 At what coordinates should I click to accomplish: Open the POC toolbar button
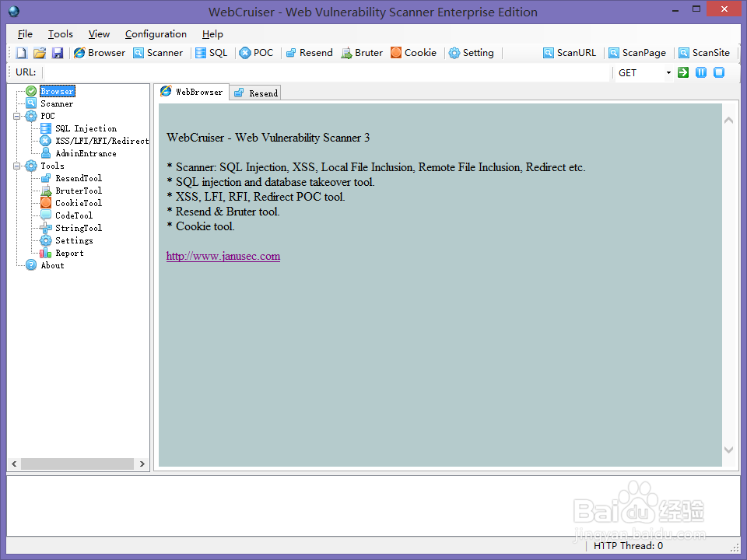[257, 53]
